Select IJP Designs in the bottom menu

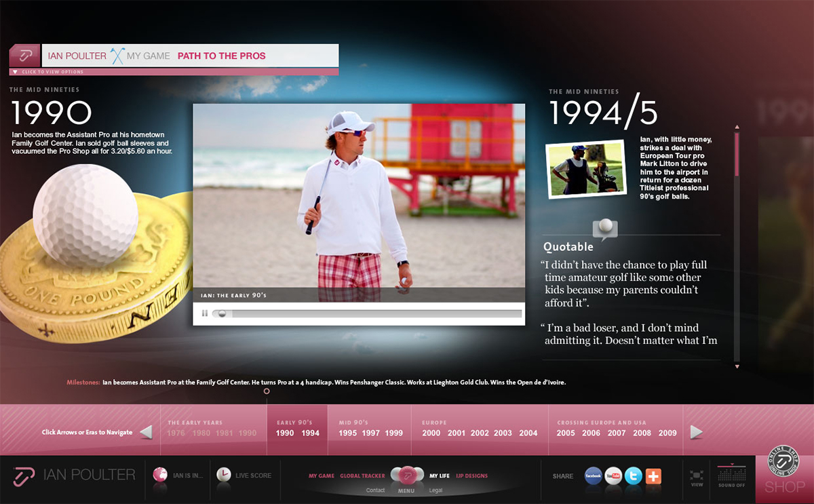pos(471,476)
